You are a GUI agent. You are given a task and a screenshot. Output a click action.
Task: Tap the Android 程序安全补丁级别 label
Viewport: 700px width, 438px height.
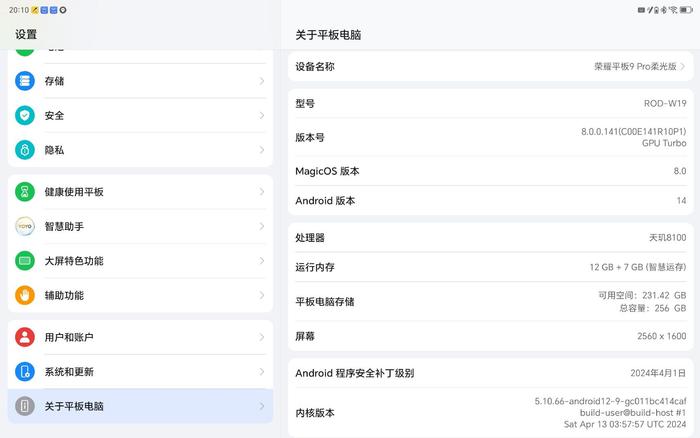click(354, 373)
